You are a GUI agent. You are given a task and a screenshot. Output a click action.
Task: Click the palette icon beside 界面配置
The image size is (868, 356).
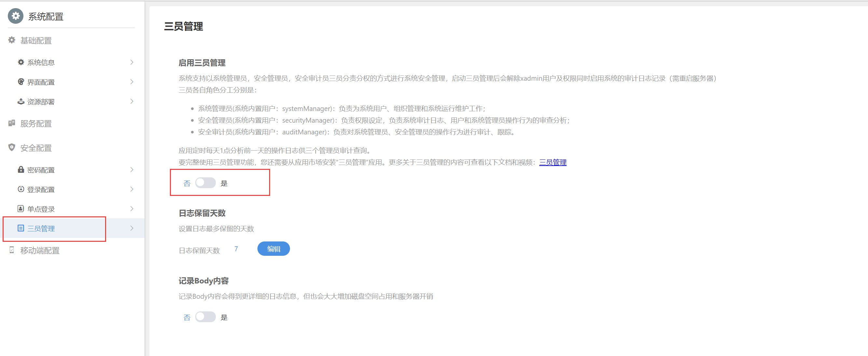[21, 82]
